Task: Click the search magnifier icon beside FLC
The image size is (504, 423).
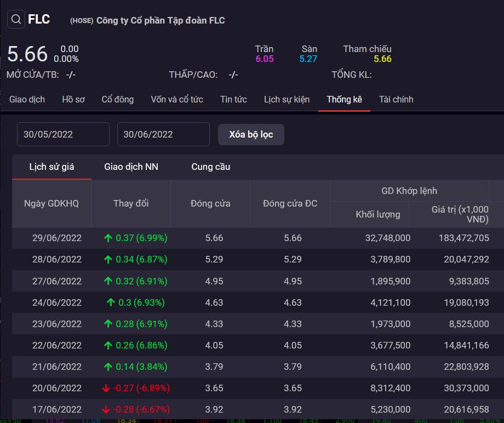Action: pyautogui.click(x=16, y=20)
